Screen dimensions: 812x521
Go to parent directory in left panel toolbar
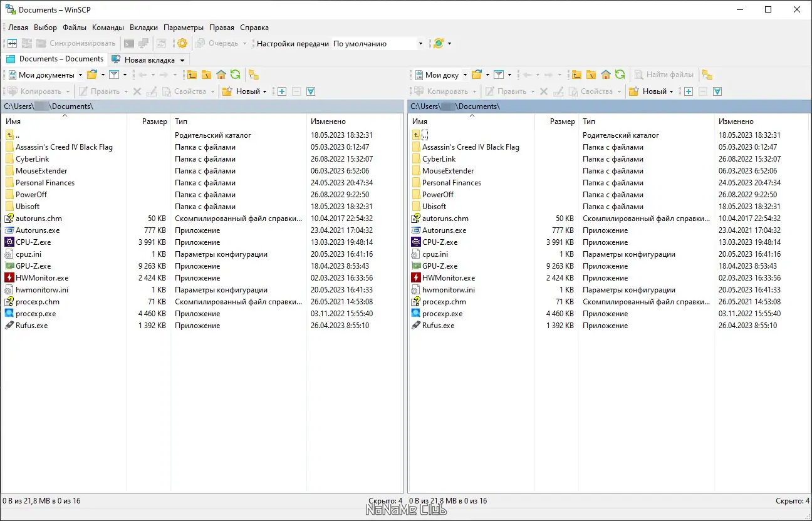click(x=192, y=75)
